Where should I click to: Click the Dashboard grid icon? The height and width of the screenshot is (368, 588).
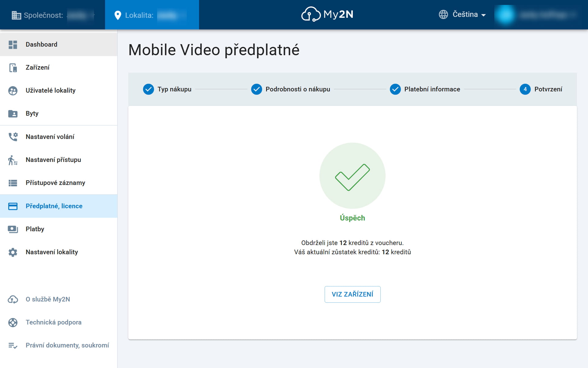(13, 44)
